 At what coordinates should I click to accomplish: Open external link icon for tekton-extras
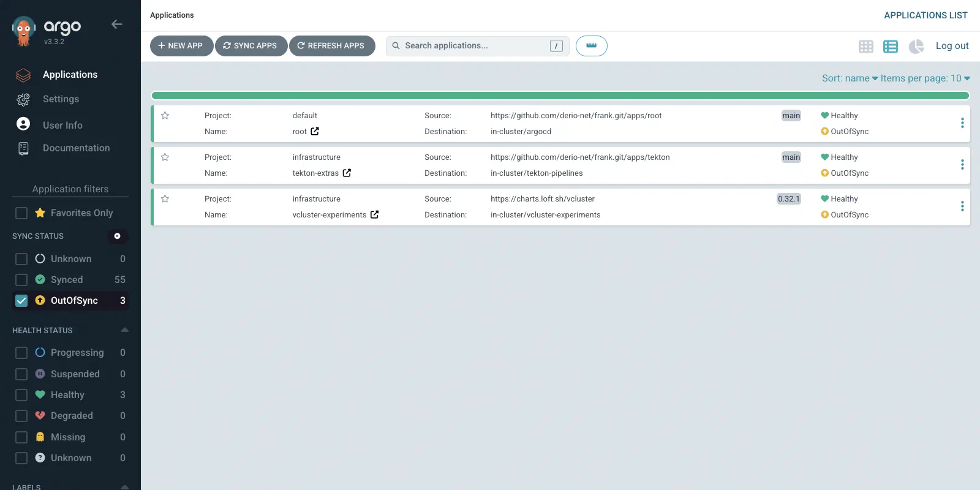[x=347, y=173]
